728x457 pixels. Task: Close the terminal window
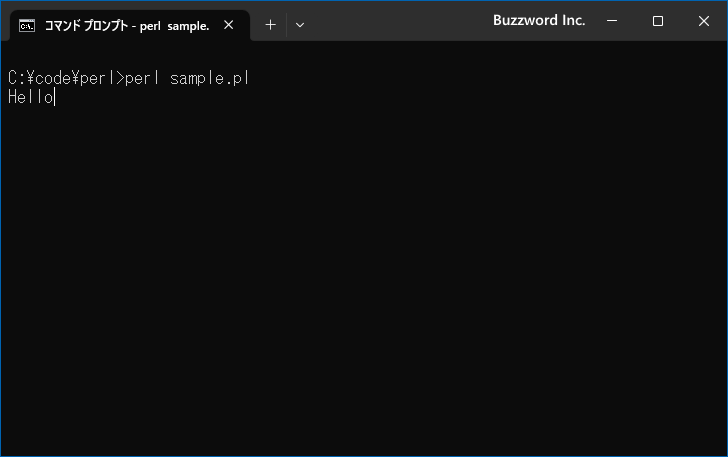pos(704,20)
